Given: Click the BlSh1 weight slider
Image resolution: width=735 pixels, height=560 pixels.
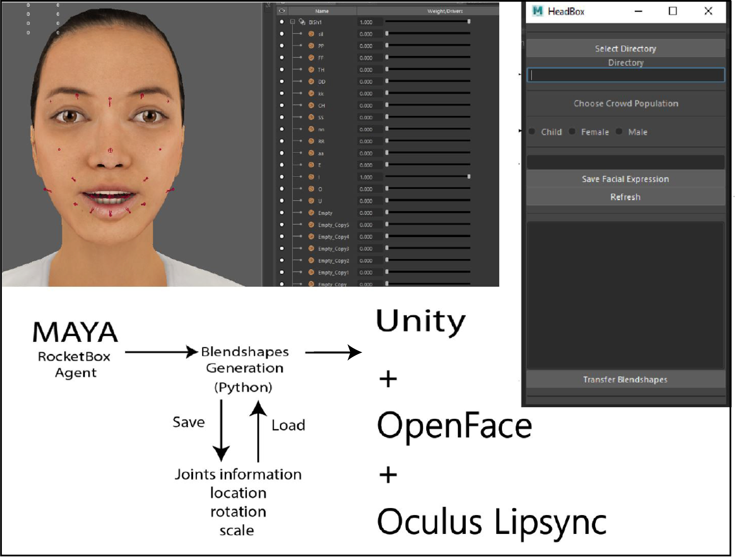Looking at the screenshot, I should coord(428,21).
